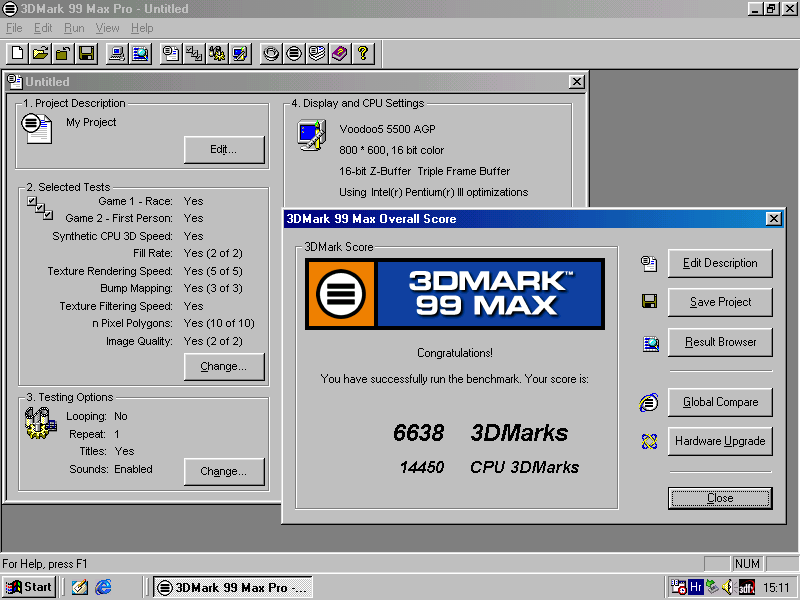Click the Global Compare button
The image size is (800, 600).
[720, 402]
